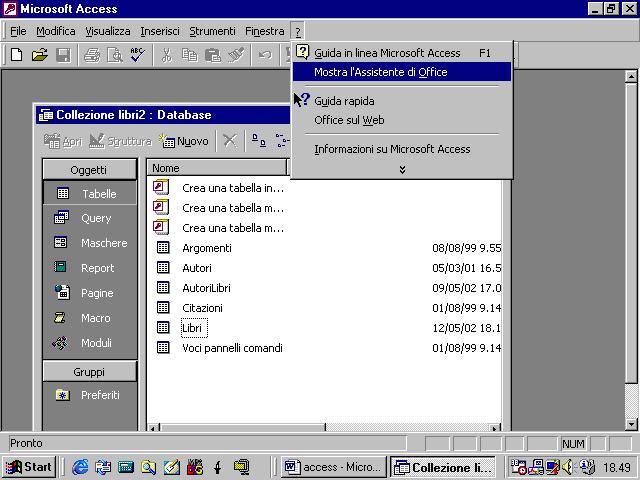The width and height of the screenshot is (640, 480).
Task: Launch Internet Explorer from quick launch
Action: click(80, 467)
